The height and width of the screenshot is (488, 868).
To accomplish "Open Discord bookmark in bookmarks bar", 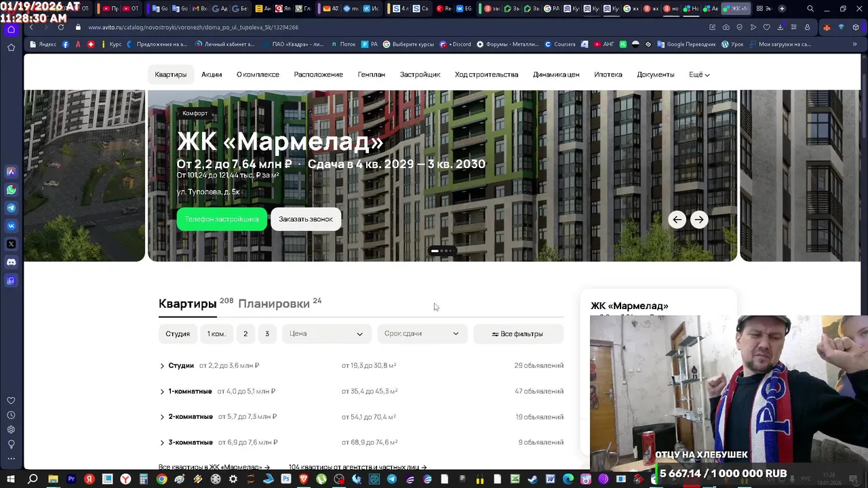I will click(x=456, y=44).
